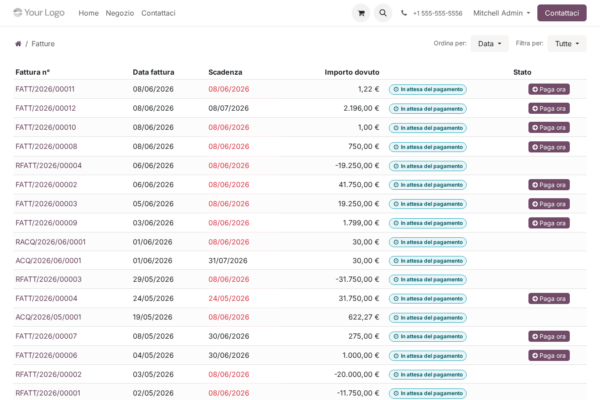600x400 pixels.
Task: Click the Data fattura column header
Action: click(x=153, y=72)
